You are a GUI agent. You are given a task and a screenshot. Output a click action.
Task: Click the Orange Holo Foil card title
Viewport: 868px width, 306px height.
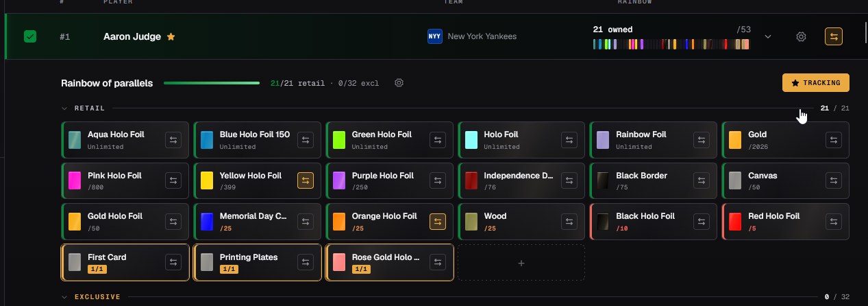[x=384, y=216]
